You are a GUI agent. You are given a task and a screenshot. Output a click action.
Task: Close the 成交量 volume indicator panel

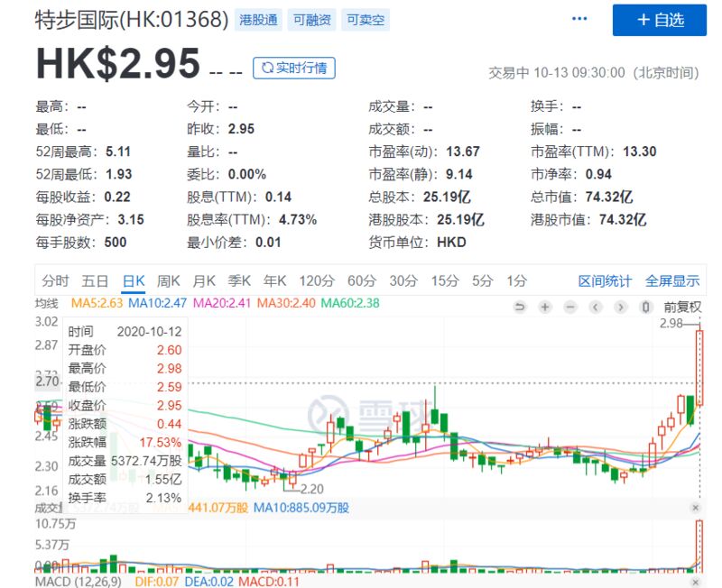click(x=696, y=508)
